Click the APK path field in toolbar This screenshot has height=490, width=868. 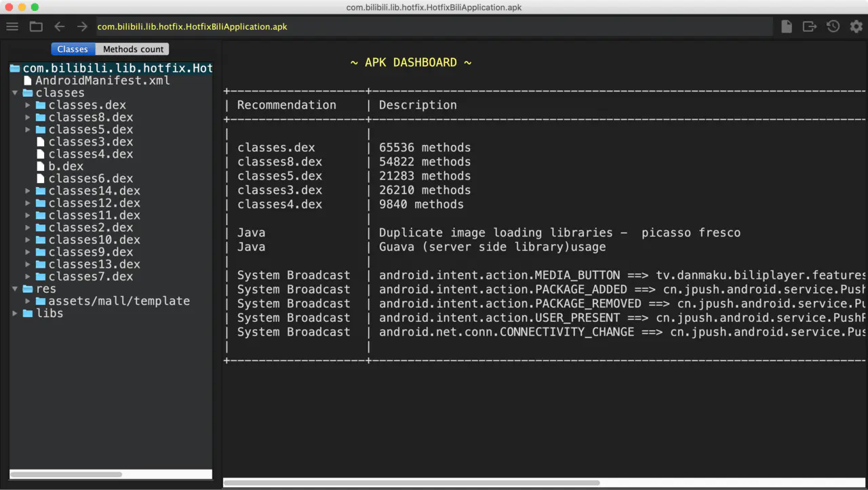coord(433,26)
